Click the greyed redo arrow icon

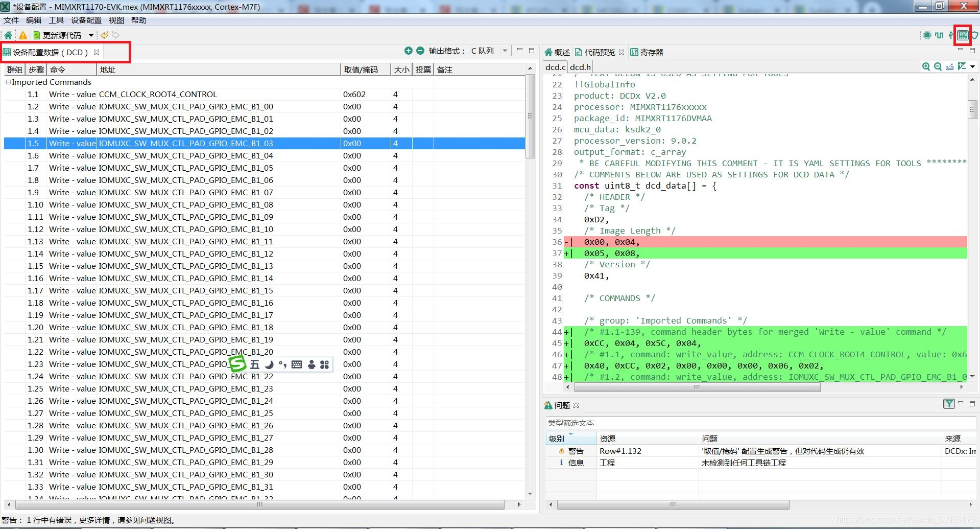click(115, 35)
